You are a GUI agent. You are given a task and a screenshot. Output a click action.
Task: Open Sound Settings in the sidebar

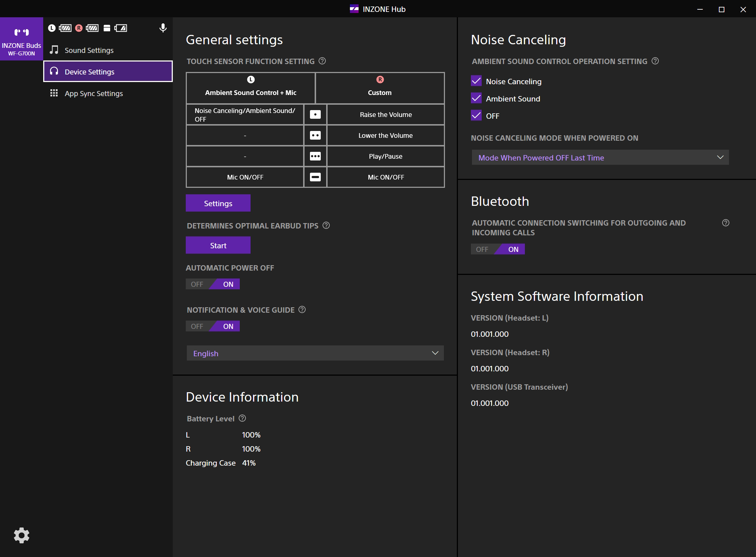point(89,50)
